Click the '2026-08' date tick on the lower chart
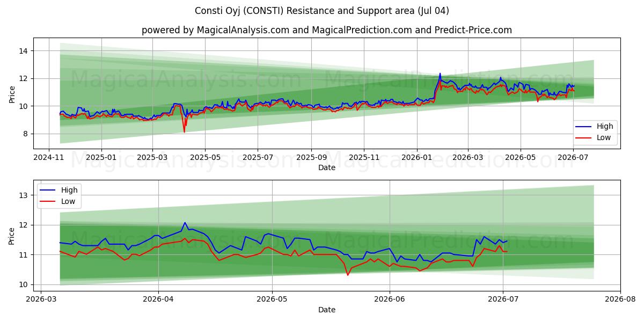Screen dimensions: 644x322 (620, 299)
